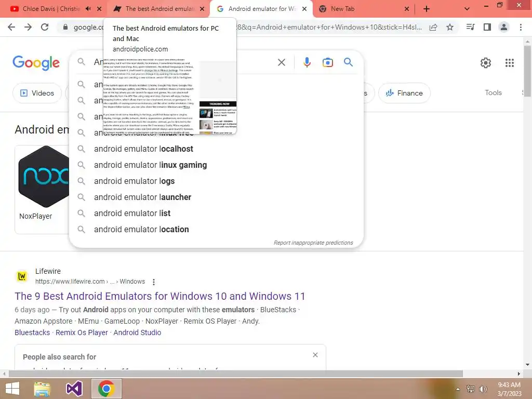532x399 pixels.
Task: Open The 9 Best Android Emulators result
Action: tap(160, 296)
